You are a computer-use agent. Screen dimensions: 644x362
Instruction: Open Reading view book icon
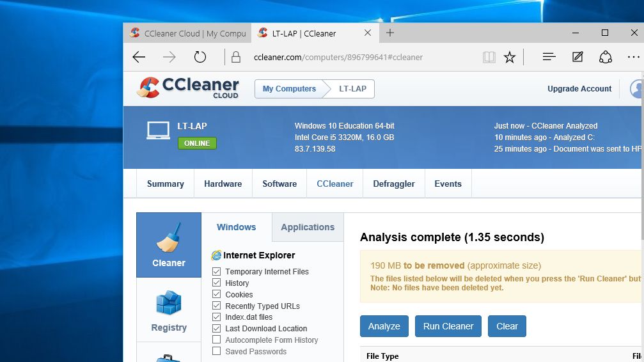point(489,57)
